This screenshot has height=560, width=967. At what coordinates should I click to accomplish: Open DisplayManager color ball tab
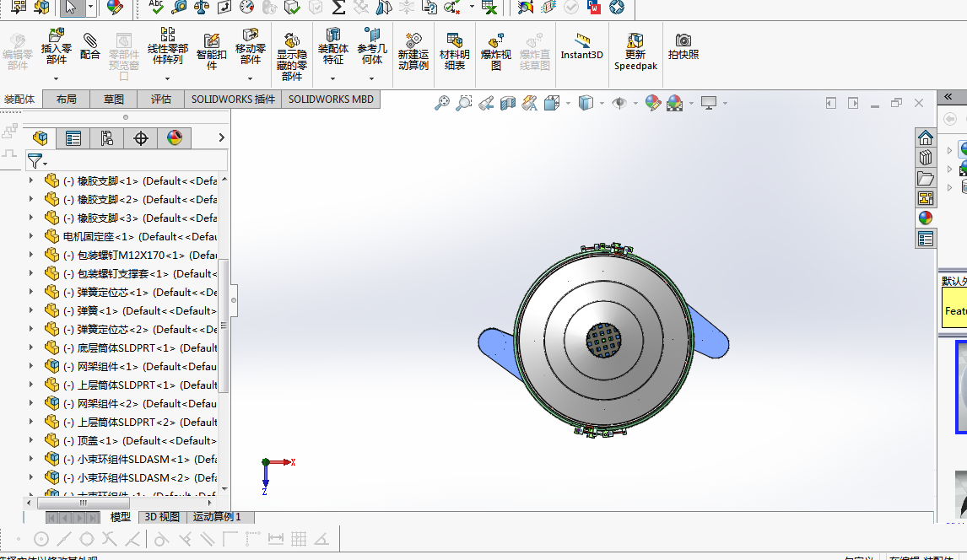175,138
